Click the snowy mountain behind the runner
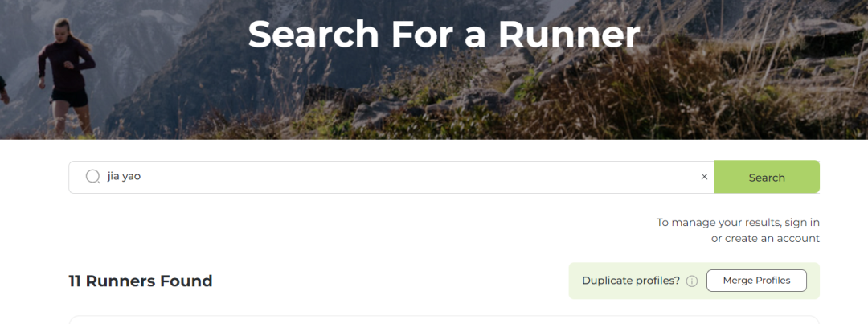The height and width of the screenshot is (324, 868). 145,32
